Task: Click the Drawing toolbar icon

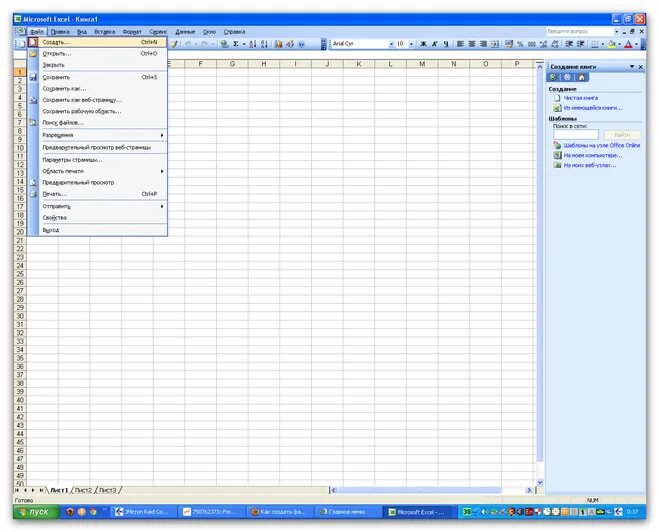Action: [x=290, y=44]
